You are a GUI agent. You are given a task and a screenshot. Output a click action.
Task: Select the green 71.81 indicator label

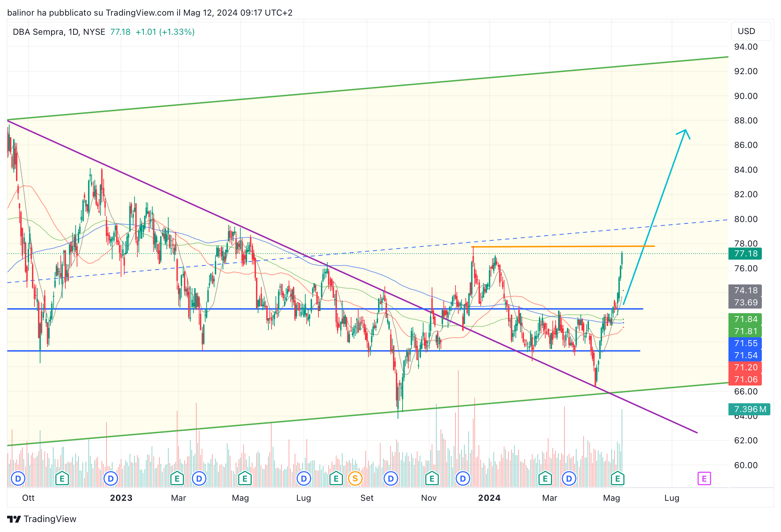click(x=745, y=331)
